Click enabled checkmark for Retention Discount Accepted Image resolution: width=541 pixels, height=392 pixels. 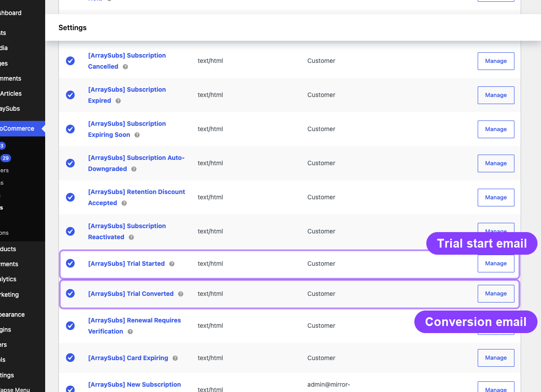(70, 197)
